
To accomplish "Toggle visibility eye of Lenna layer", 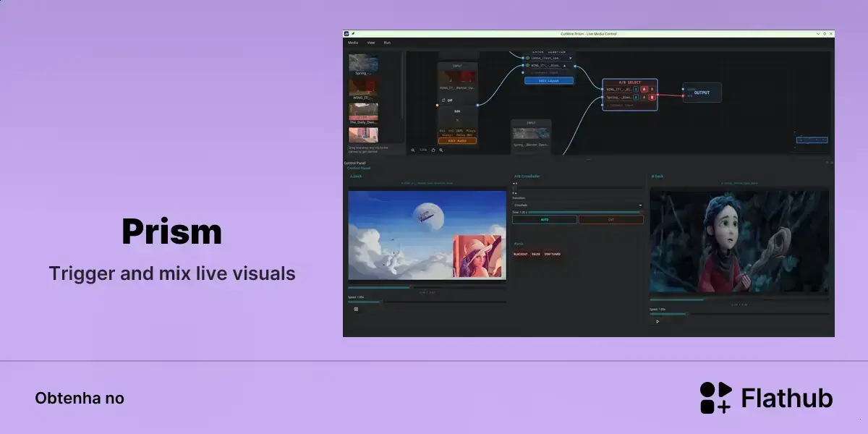I will coord(527,58).
